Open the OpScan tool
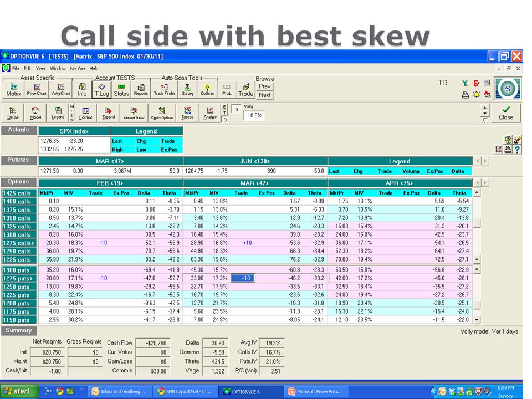This screenshot has width=532, height=399. (x=207, y=90)
